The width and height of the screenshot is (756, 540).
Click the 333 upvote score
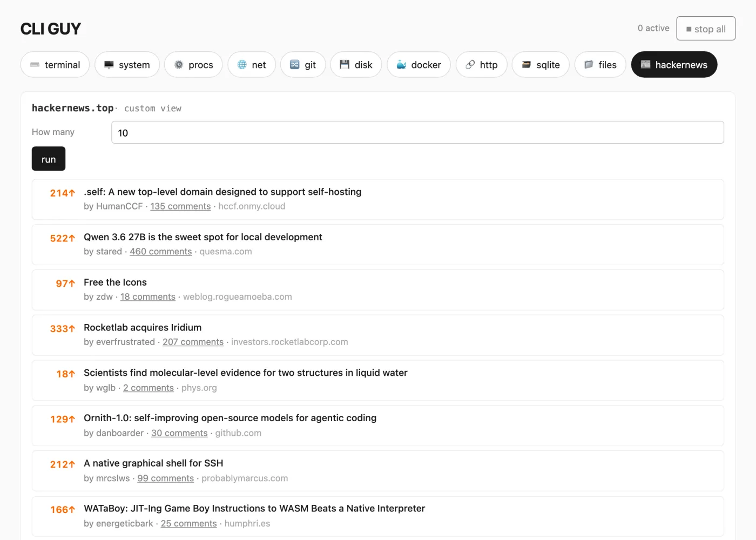point(63,329)
